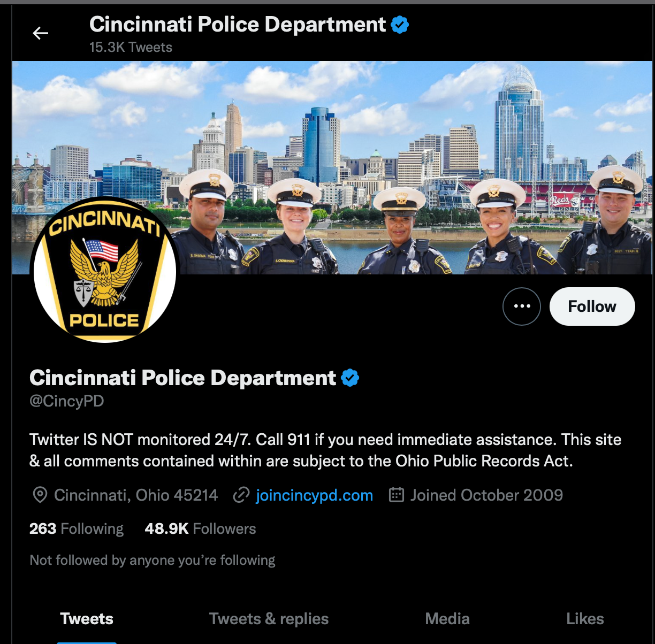Image resolution: width=655 pixels, height=644 pixels.
Task: View the 48.9K Followers list
Action: pos(200,528)
